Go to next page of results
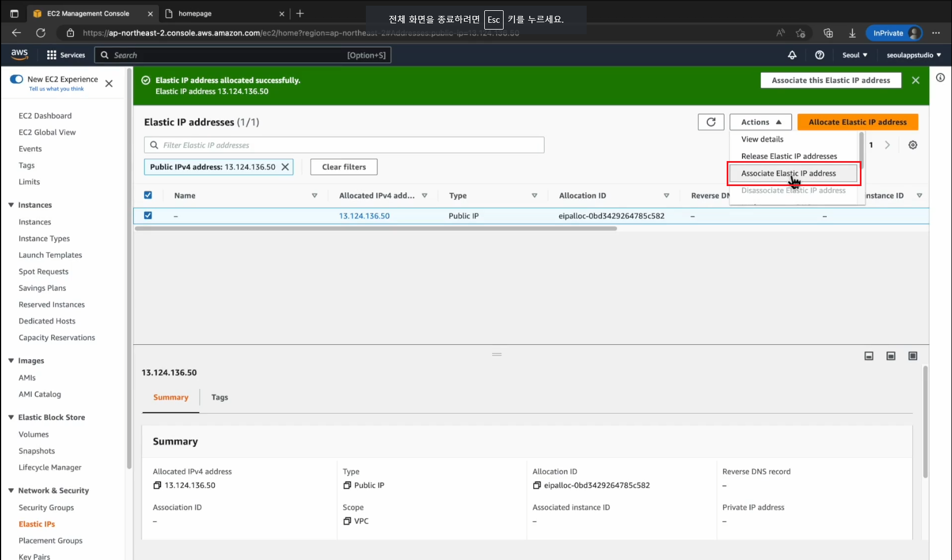The height and width of the screenshot is (560, 952). pyautogui.click(x=887, y=145)
